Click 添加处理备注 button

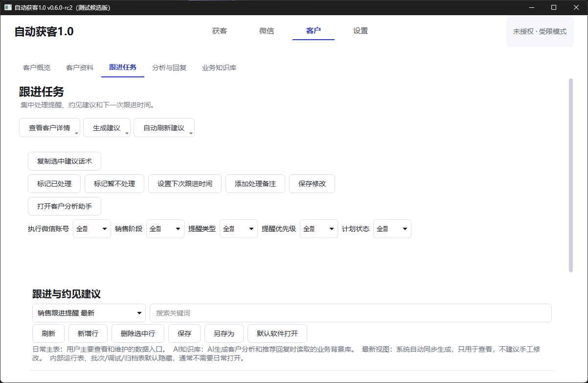[255, 184]
